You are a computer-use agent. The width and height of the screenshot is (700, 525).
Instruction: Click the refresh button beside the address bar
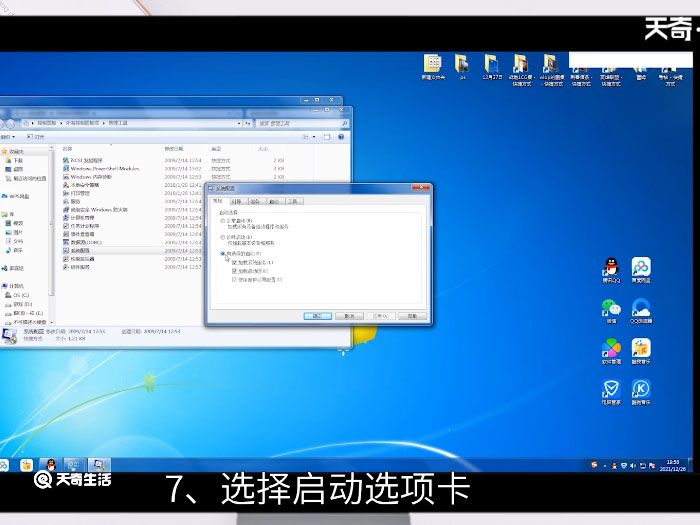(x=248, y=123)
